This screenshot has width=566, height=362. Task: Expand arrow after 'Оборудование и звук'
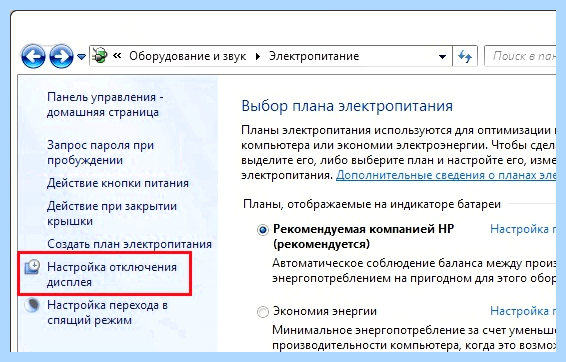257,56
